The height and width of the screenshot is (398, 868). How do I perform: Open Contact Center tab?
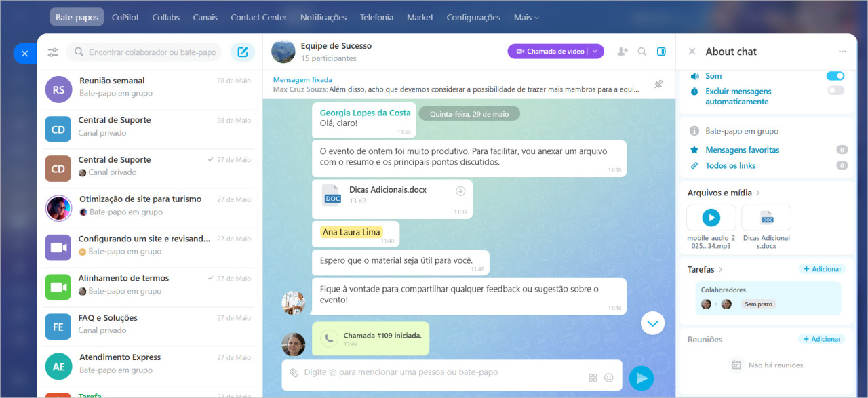click(258, 17)
